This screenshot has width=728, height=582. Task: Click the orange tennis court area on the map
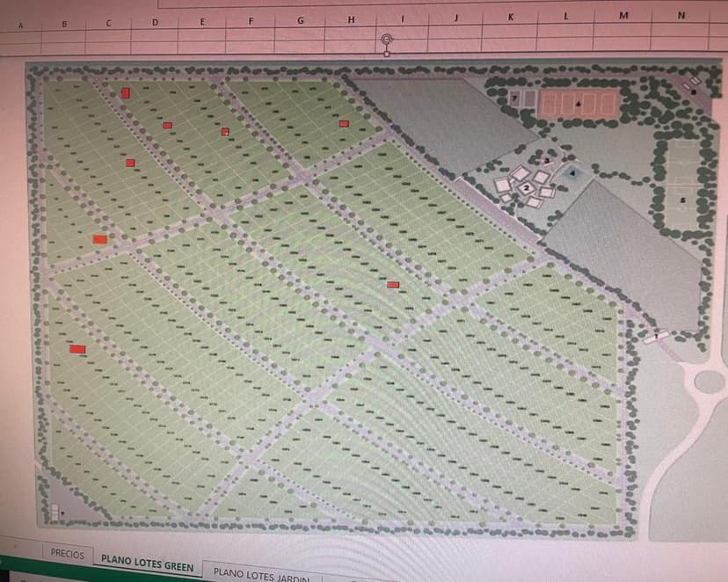tap(577, 105)
